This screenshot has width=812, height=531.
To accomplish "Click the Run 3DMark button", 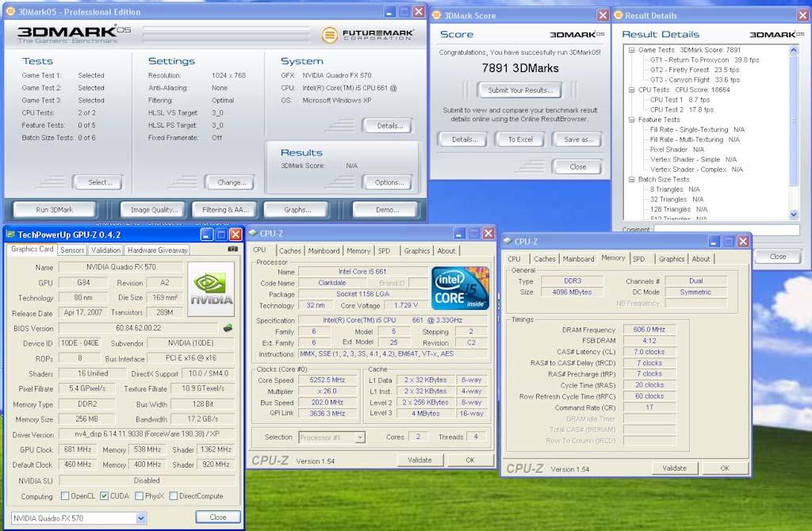I will coord(55,209).
